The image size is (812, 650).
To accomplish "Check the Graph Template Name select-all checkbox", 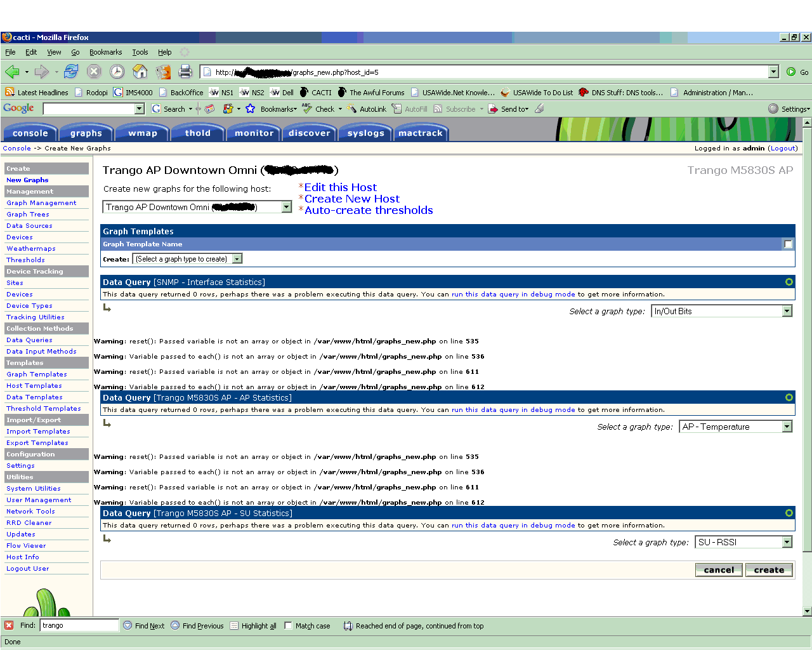I will pyautogui.click(x=788, y=244).
